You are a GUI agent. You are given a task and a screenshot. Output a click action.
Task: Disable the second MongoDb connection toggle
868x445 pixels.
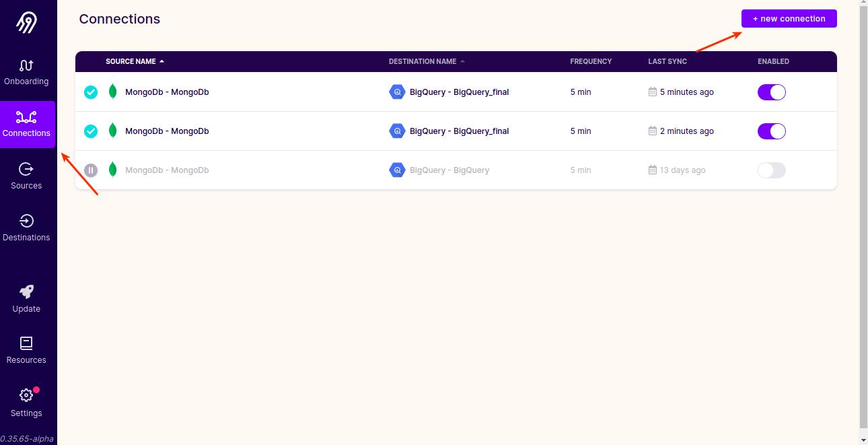click(771, 131)
